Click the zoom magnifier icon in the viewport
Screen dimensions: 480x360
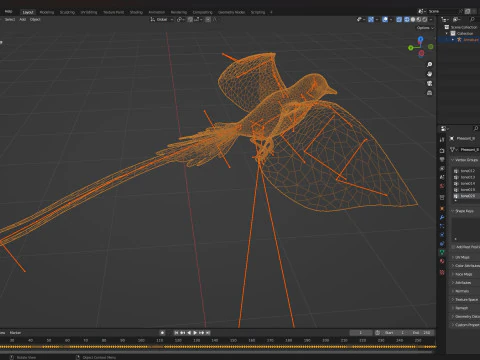(x=430, y=64)
